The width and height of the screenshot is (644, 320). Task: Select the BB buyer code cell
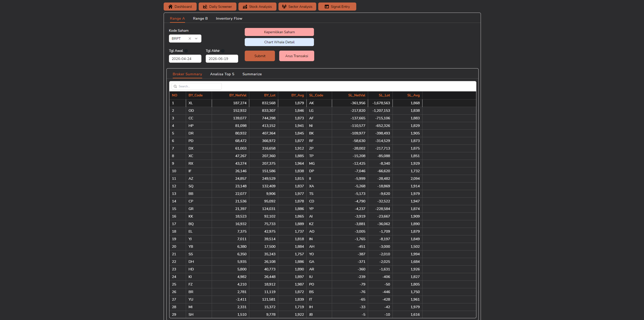pos(199,194)
